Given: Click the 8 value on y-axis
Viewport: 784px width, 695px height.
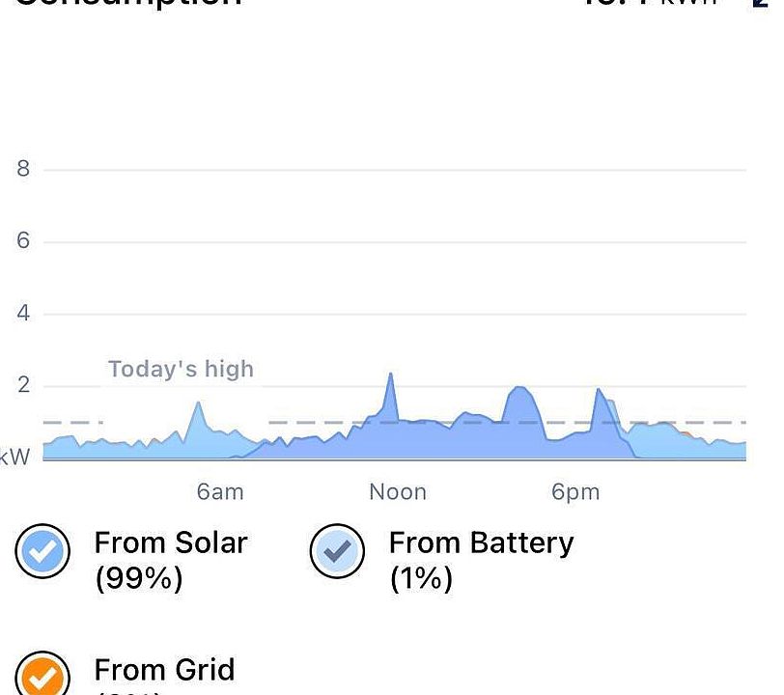Looking at the screenshot, I should click(x=23, y=169).
